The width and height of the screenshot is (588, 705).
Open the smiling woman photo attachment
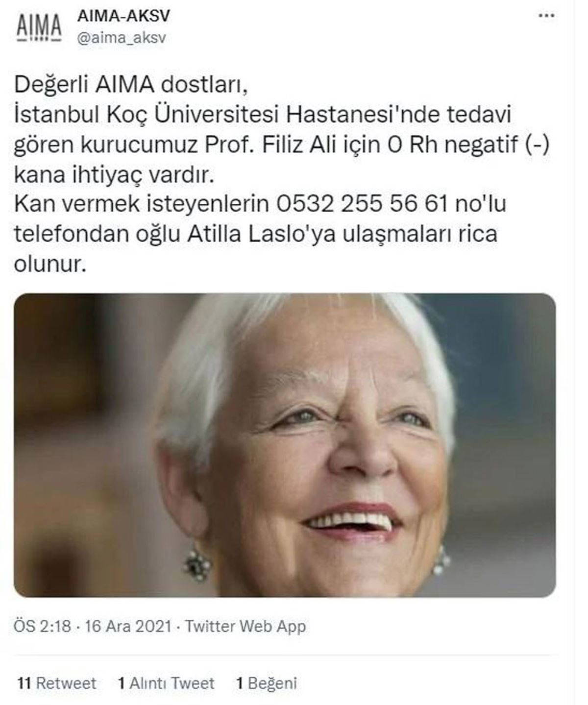(285, 445)
